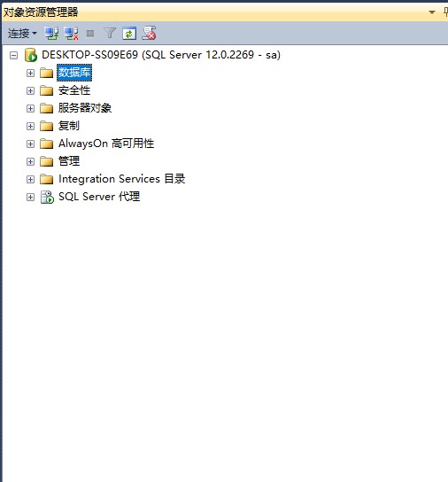The height and width of the screenshot is (482, 448).
Task: Click the folder icon next to 管理
Action: point(46,161)
